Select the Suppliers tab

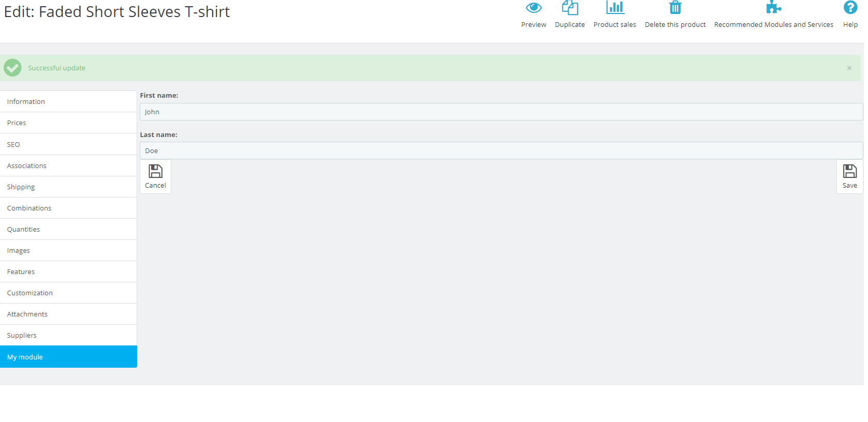coord(68,335)
